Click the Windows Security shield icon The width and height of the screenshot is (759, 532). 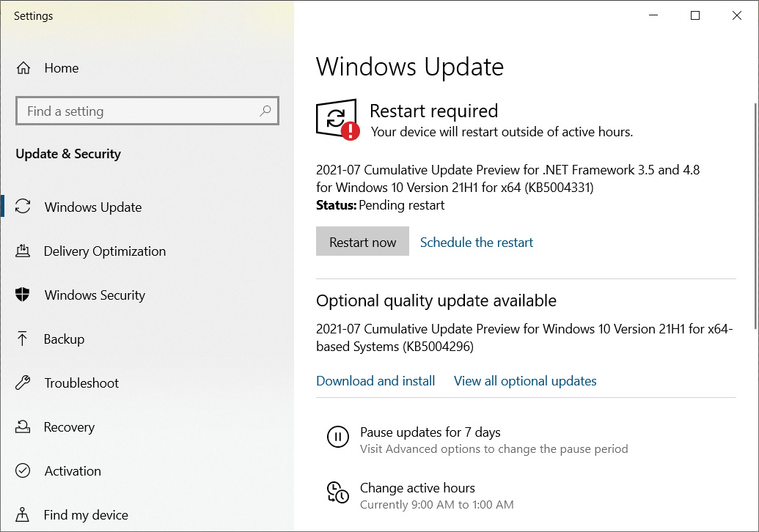[x=23, y=295]
